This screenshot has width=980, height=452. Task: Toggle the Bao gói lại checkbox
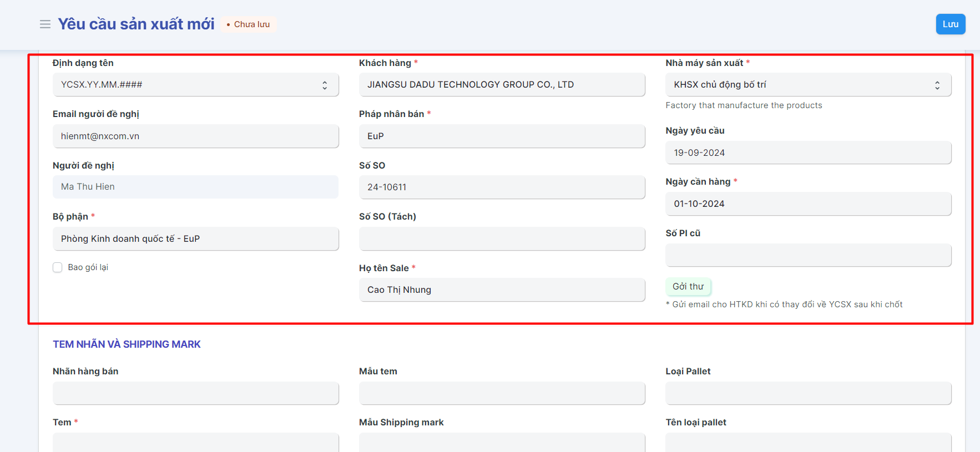tap(58, 267)
